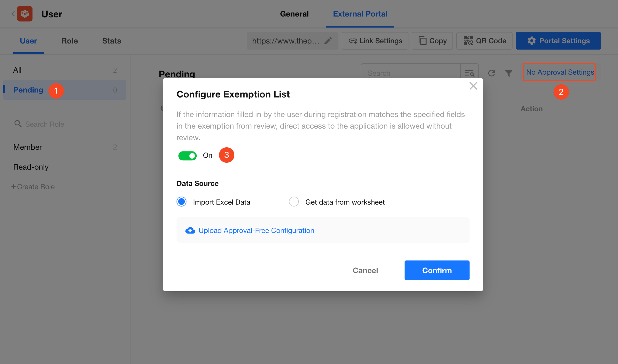The height and width of the screenshot is (364, 618).
Task: Turn off the exemption list toggle
Action: (x=188, y=156)
